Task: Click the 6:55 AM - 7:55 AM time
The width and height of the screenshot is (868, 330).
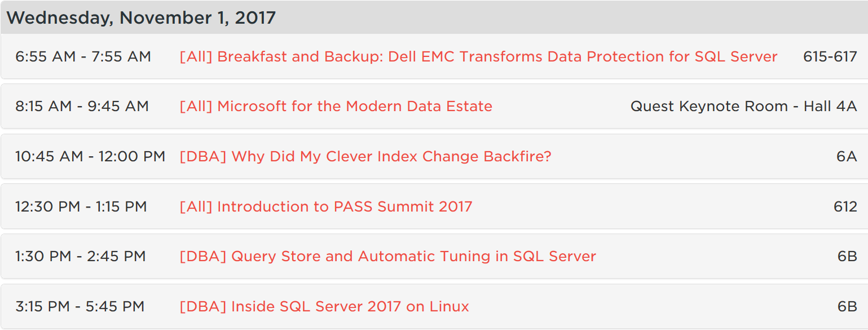Action: tap(83, 57)
